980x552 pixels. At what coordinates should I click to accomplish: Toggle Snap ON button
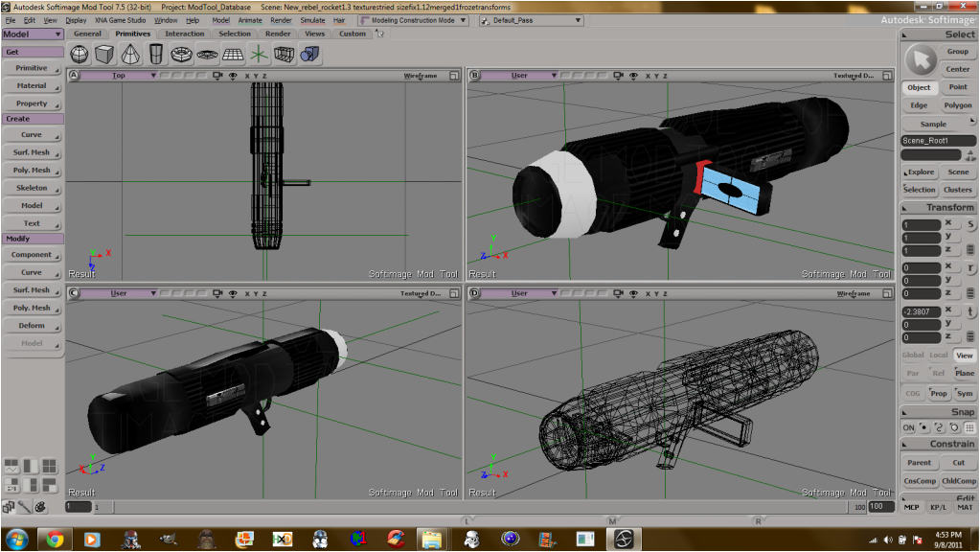point(909,427)
